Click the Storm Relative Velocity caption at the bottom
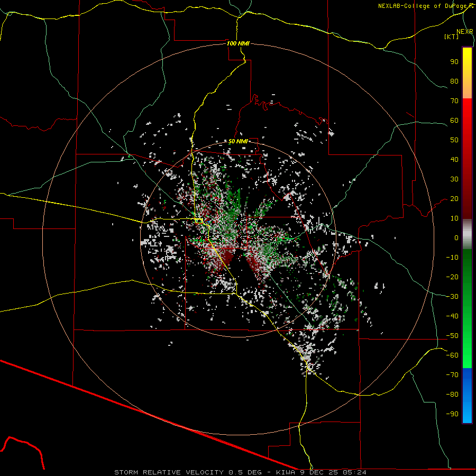The image size is (476, 476). [x=240, y=472]
